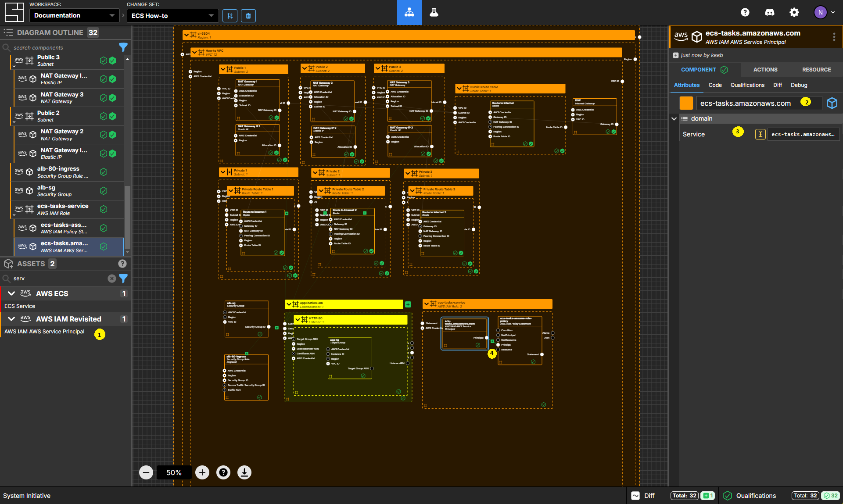843x504 pixels.
Task: Open the component kebab menu
Action: [834, 37]
